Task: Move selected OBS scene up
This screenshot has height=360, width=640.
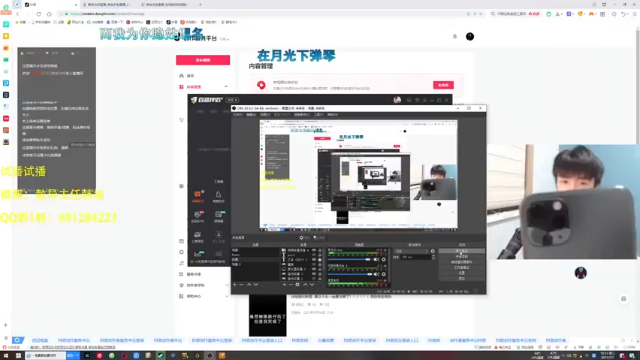Action: tap(249, 284)
